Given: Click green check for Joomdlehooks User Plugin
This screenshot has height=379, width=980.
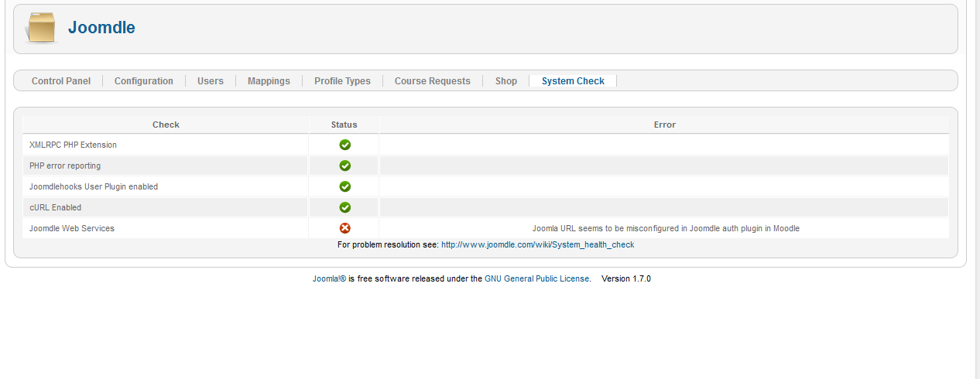Looking at the screenshot, I should (x=344, y=186).
